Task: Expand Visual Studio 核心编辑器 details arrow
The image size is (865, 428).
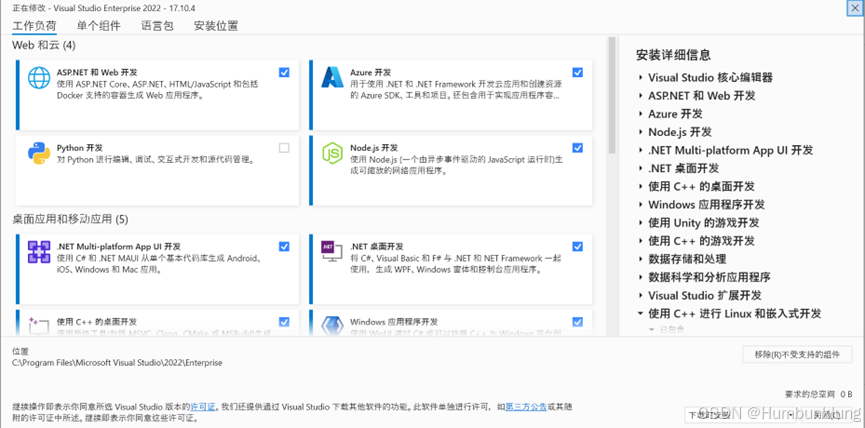Action: click(640, 78)
